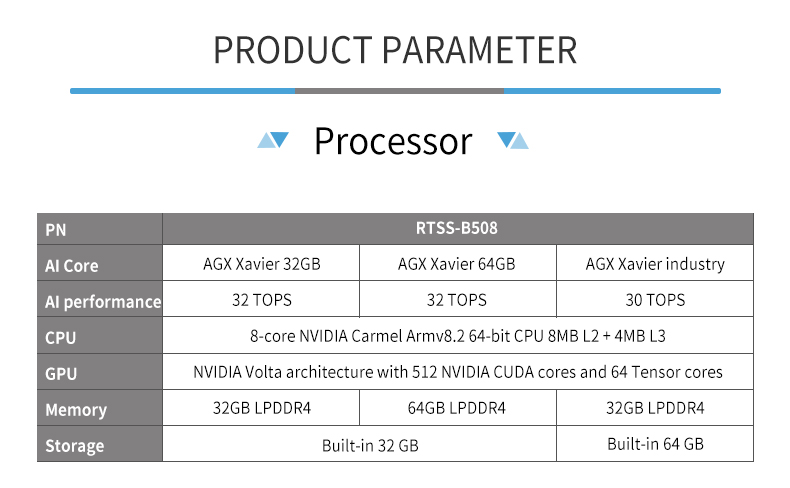Screen dimensions: 790x488
Task: Click the AI performance row label
Action: click(100, 301)
